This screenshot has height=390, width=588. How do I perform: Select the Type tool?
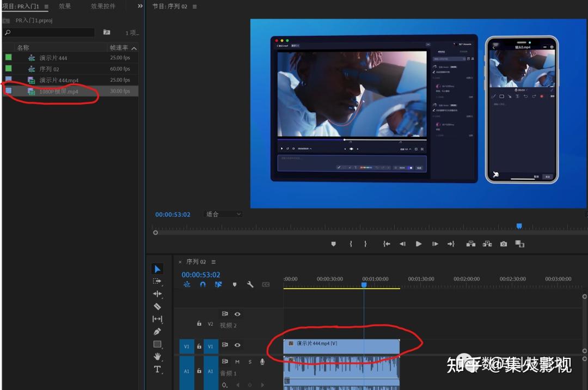tap(157, 369)
